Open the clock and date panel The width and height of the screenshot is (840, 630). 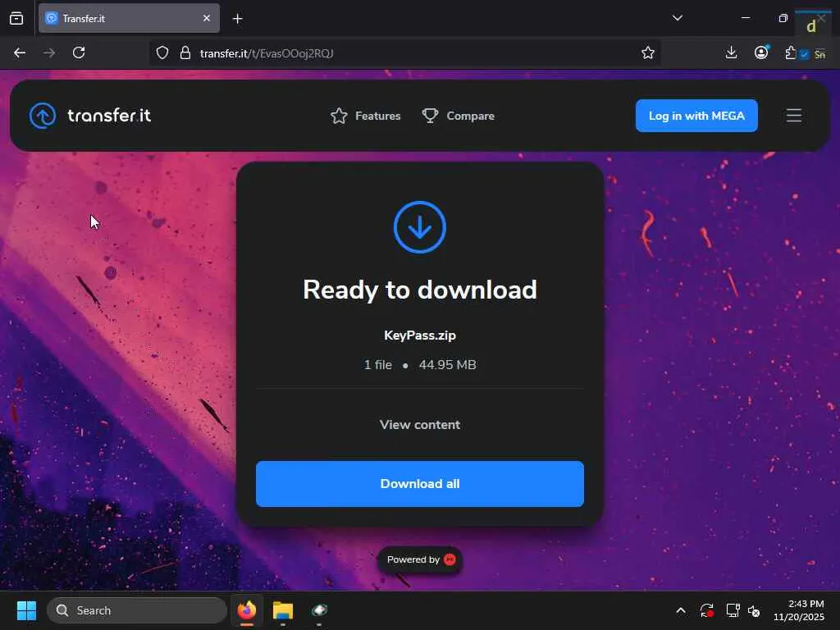point(799,610)
